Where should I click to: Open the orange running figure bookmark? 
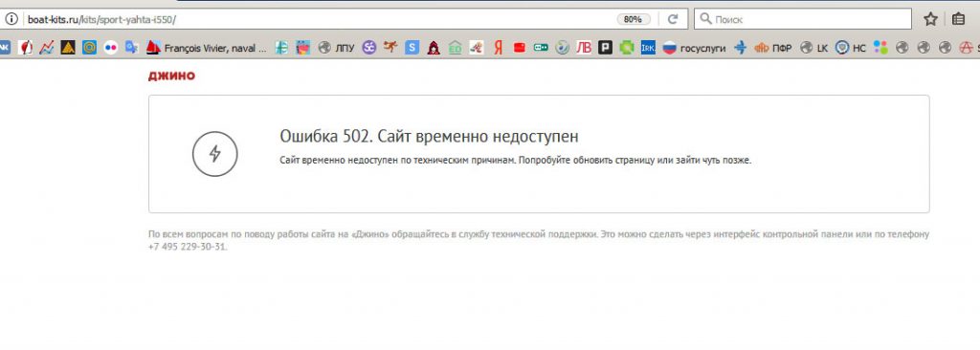click(x=390, y=47)
